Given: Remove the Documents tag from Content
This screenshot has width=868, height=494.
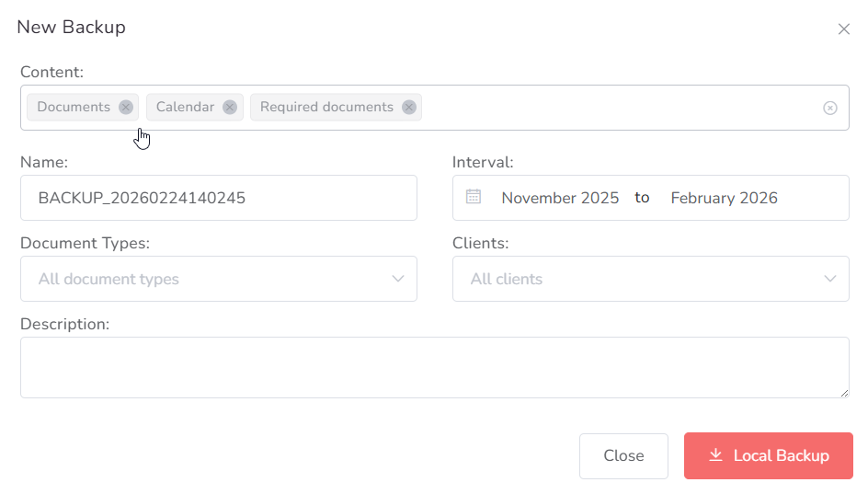Looking at the screenshot, I should 126,107.
